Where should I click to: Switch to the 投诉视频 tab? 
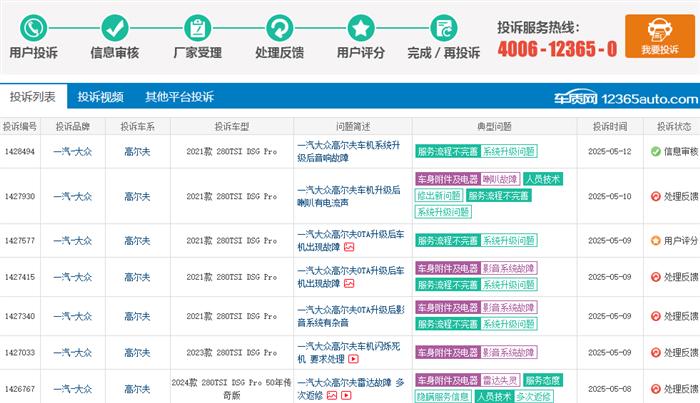tap(100, 96)
